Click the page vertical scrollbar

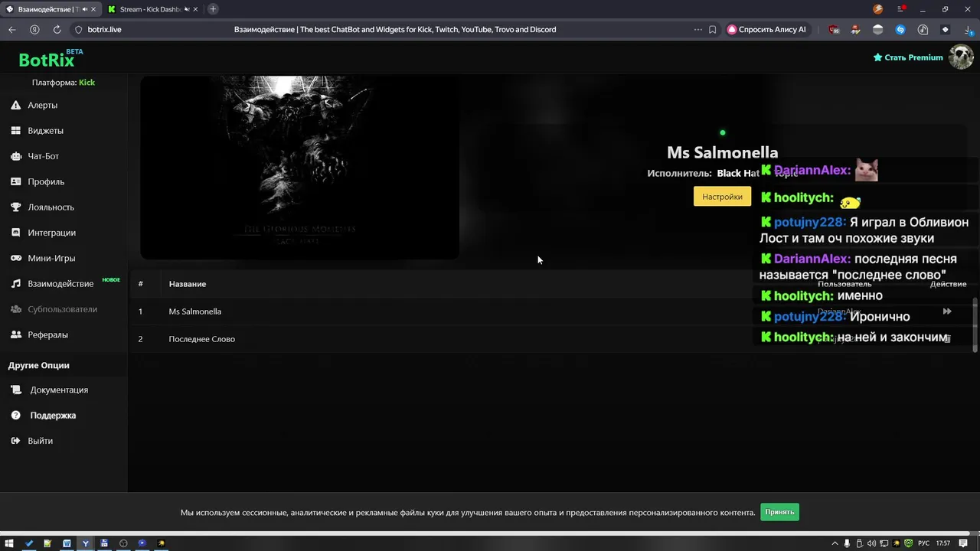(975, 325)
